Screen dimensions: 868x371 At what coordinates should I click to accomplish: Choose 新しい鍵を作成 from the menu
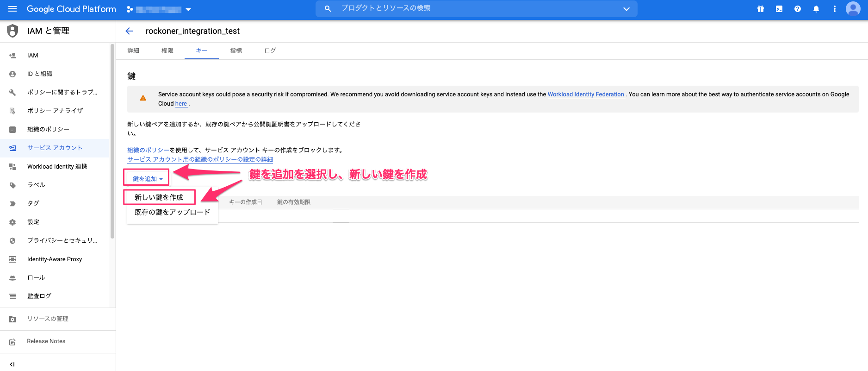point(159,197)
